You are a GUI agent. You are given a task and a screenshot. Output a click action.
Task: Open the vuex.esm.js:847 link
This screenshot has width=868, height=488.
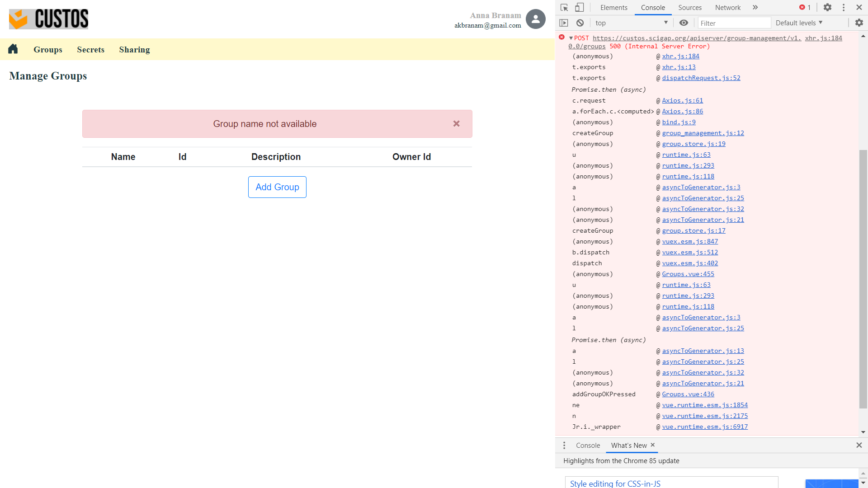tap(690, 242)
